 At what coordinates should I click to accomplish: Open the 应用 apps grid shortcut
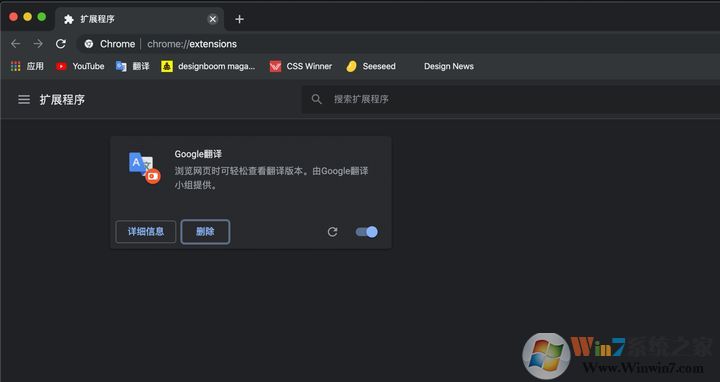pyautogui.click(x=27, y=66)
